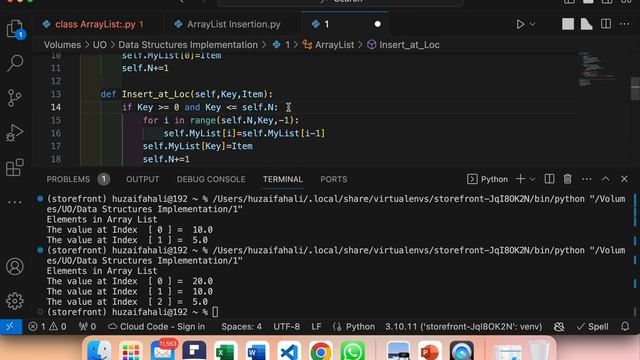Open WhatsApp from the Dock
640x360 pixels.
(353, 351)
